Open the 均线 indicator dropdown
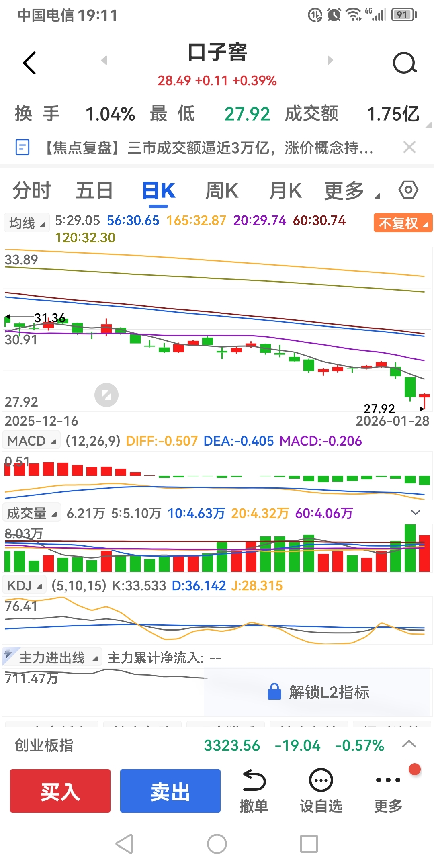Screen dimensions: 434x868 point(27,223)
